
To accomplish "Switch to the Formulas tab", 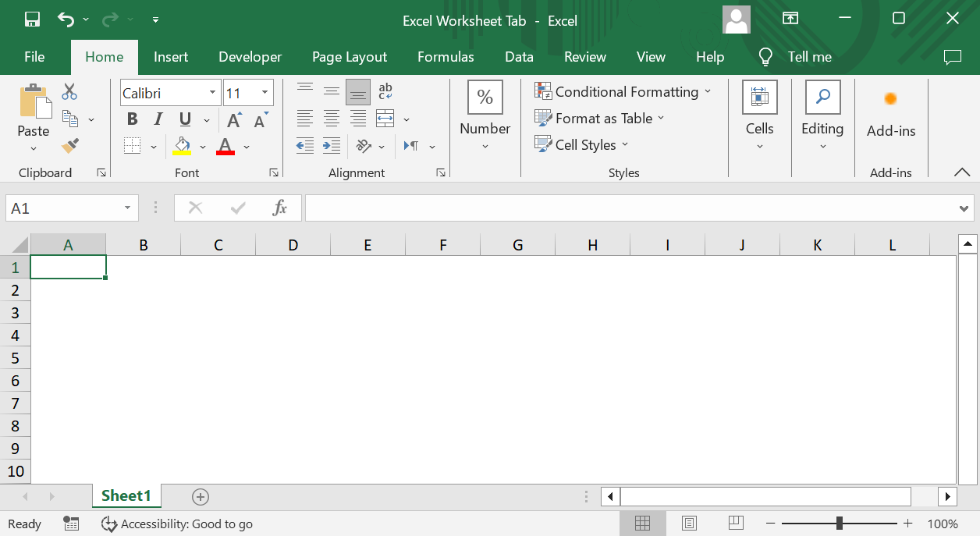I will click(446, 57).
